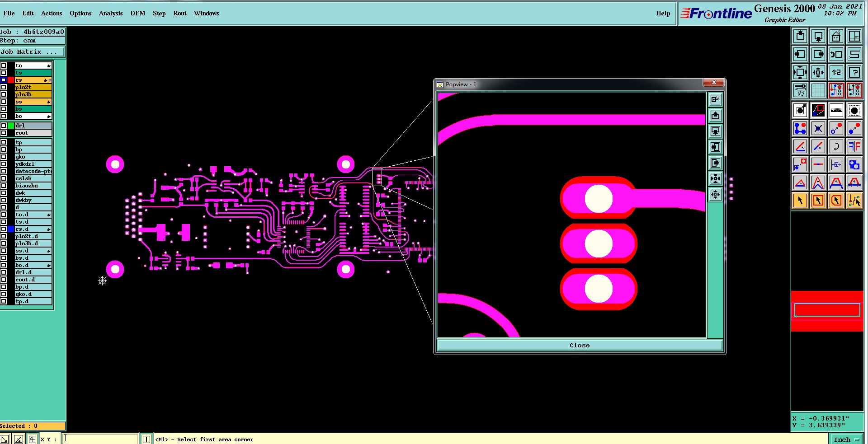
Task: Toggle the display checkbox for layer gko
Action: [x=4, y=157]
